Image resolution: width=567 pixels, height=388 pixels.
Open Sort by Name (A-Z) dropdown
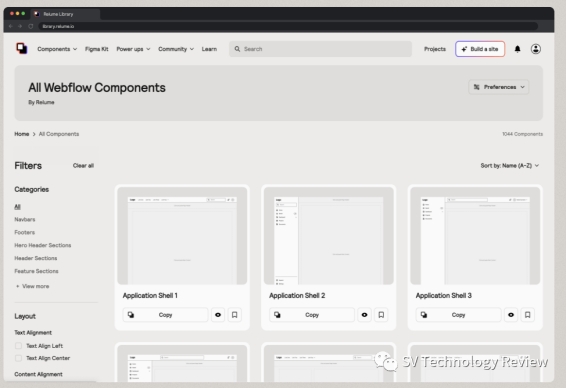[x=510, y=165]
